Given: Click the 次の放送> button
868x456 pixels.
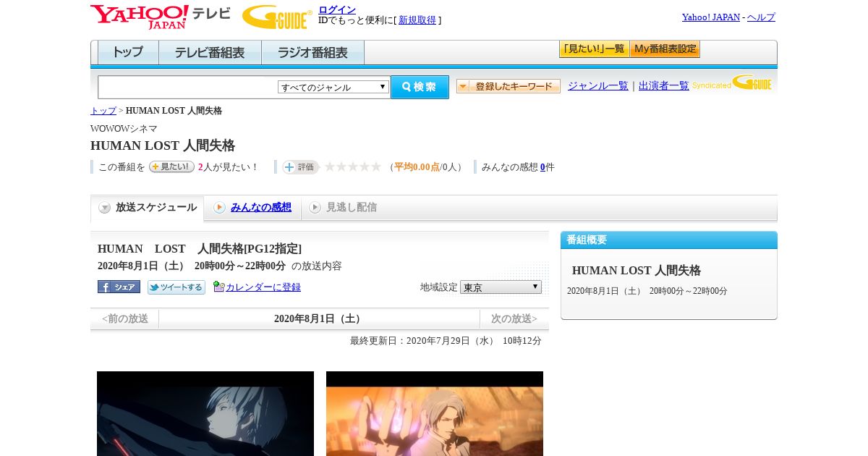Looking at the screenshot, I should pos(514,319).
